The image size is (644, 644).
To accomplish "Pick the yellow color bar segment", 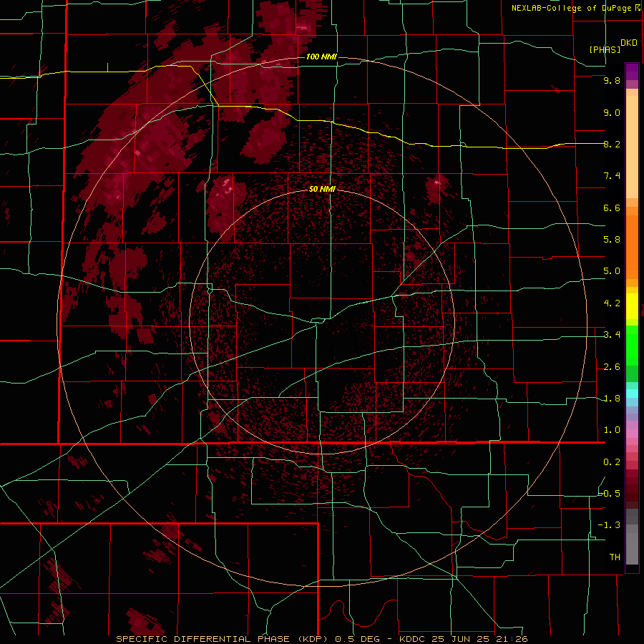I will (632, 306).
